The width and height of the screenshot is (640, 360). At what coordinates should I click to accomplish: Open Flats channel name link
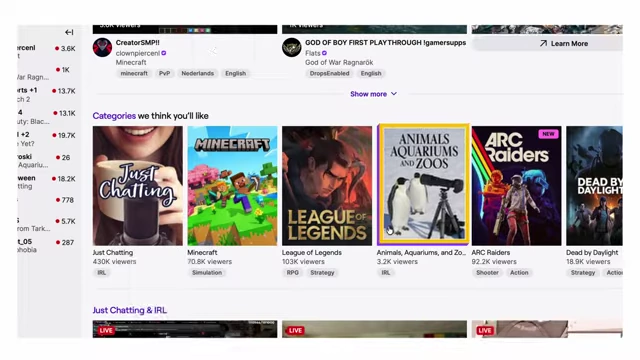coord(313,53)
